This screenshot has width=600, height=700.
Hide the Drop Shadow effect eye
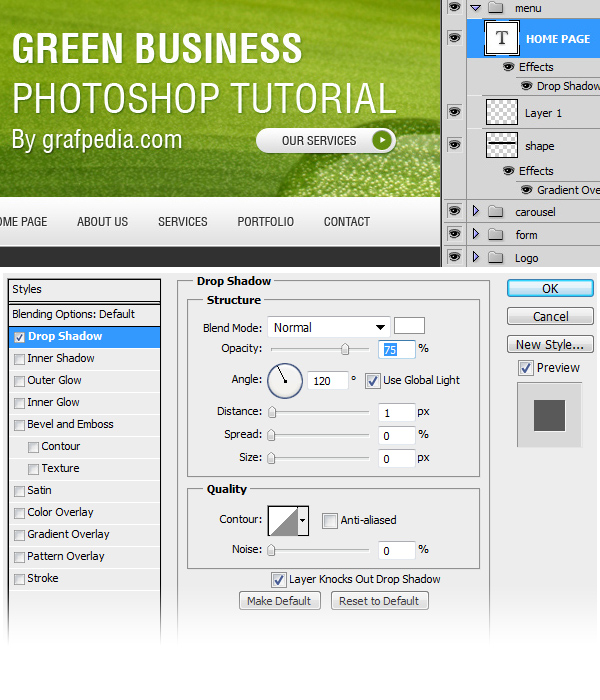click(527, 86)
